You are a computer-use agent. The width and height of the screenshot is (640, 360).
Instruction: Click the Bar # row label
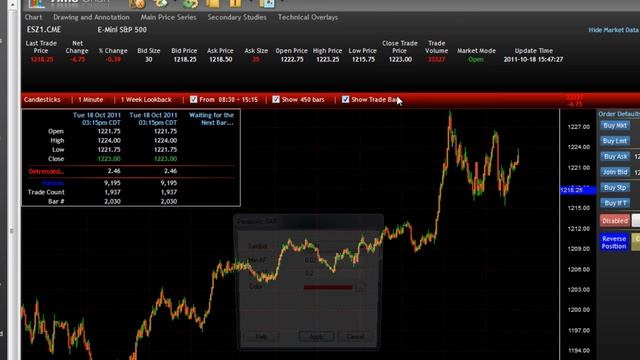click(x=56, y=201)
